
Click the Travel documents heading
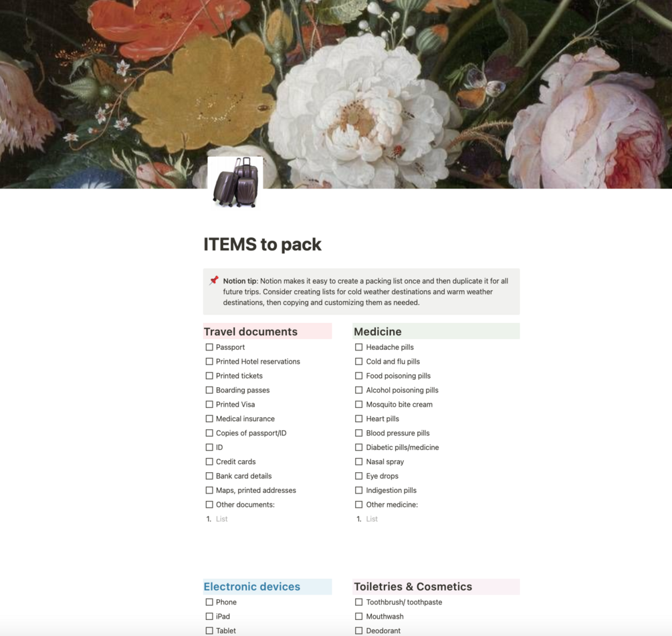pyautogui.click(x=251, y=332)
